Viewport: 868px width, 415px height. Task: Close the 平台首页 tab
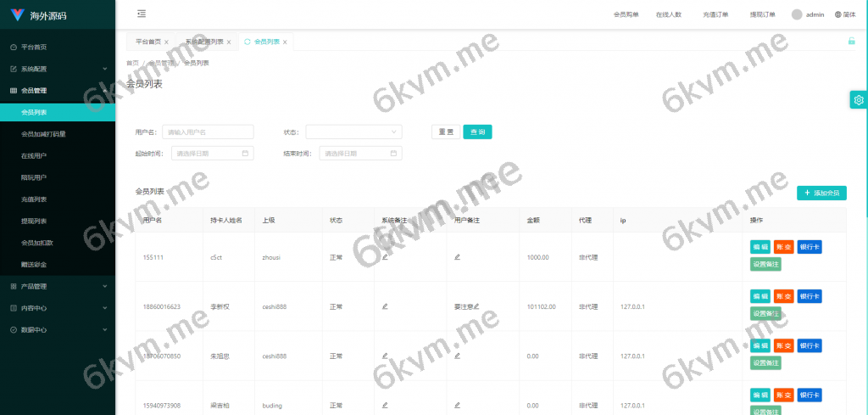click(x=166, y=42)
